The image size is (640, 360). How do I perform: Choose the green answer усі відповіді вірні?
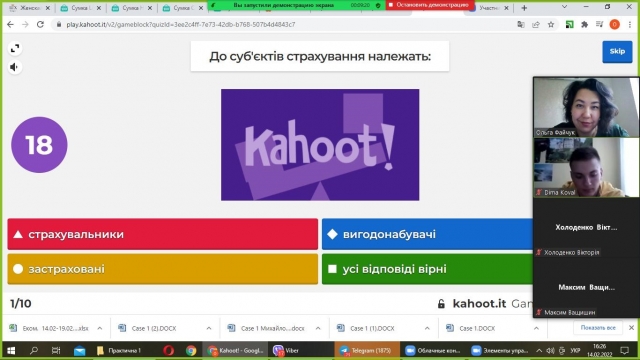click(427, 269)
